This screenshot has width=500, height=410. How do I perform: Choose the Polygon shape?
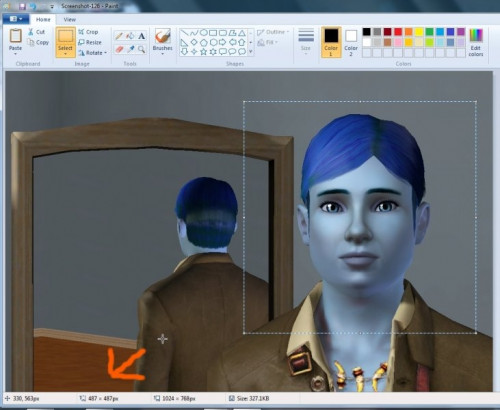(x=233, y=33)
